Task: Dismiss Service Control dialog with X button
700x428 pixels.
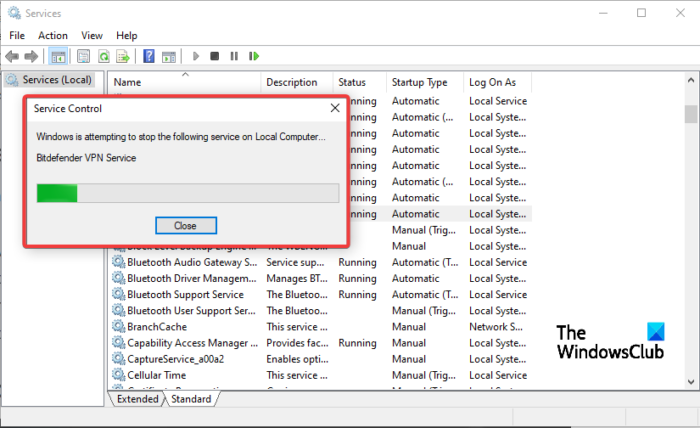Action: coord(334,108)
